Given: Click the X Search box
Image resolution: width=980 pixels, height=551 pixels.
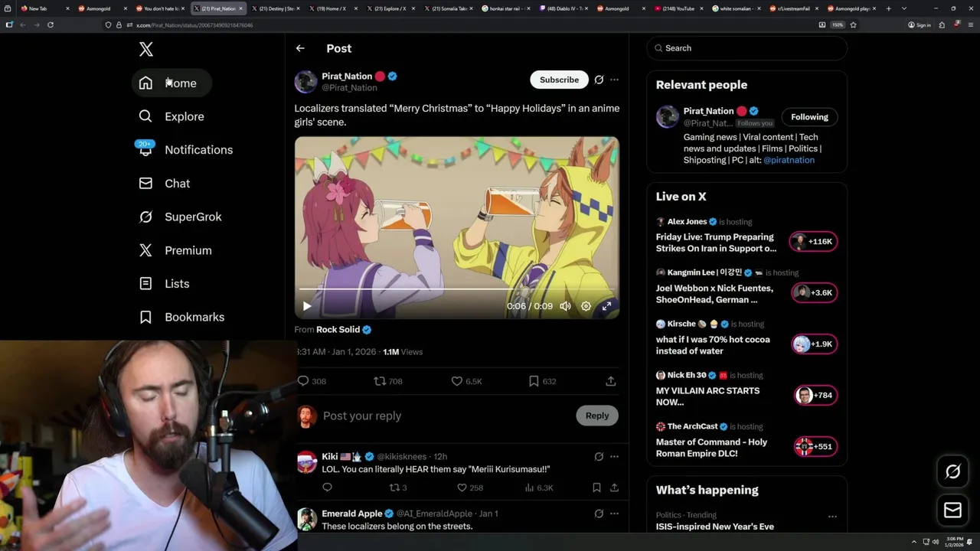Looking at the screenshot, I should pyautogui.click(x=746, y=48).
